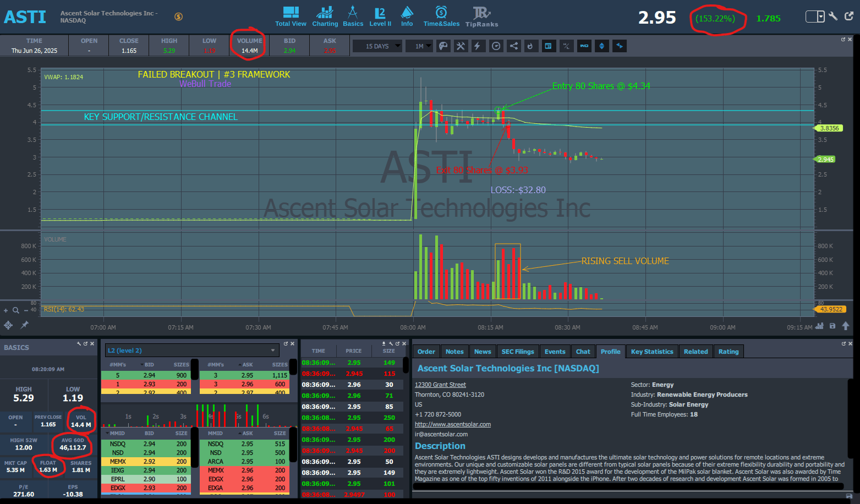Zoom in on the chart with the plus icon
Screen dimensions: 860x504
pyautogui.click(x=6, y=311)
